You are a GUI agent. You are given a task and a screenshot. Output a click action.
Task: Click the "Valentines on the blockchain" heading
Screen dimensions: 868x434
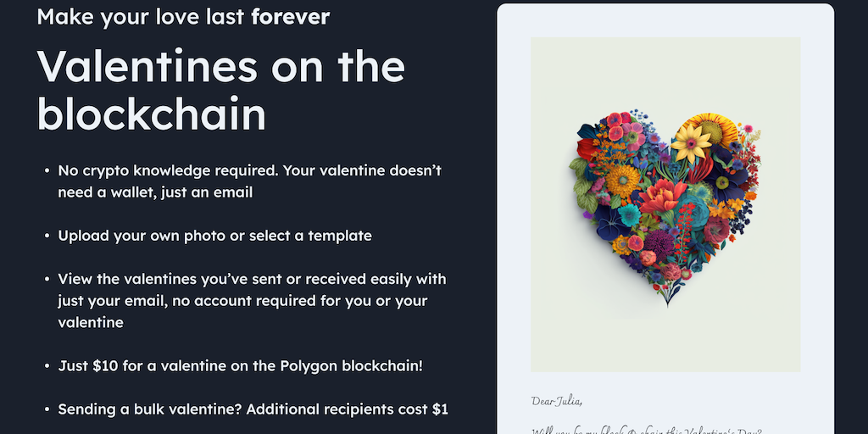click(220, 89)
